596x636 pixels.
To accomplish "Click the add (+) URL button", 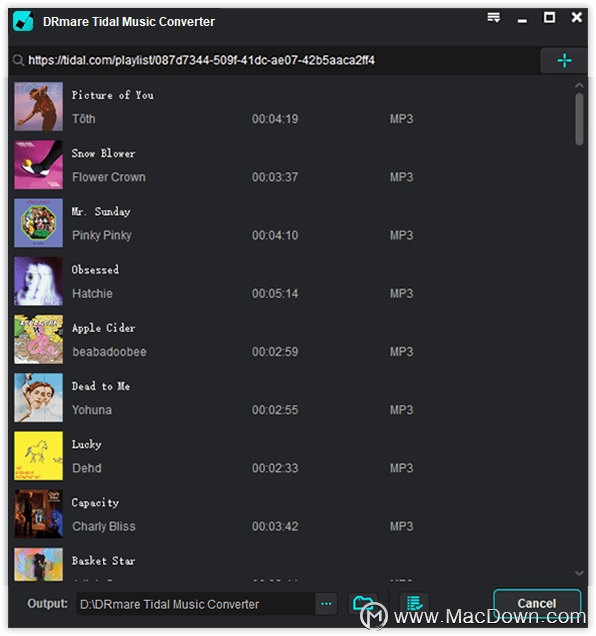I will coord(564,61).
